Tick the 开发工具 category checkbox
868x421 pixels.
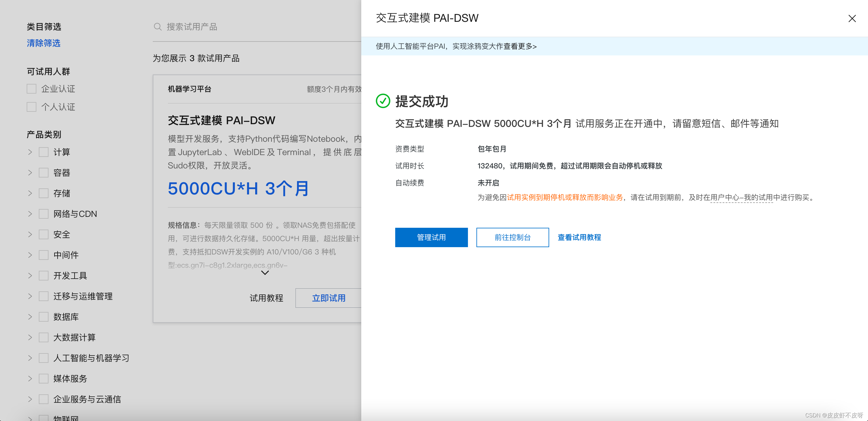[x=43, y=276]
